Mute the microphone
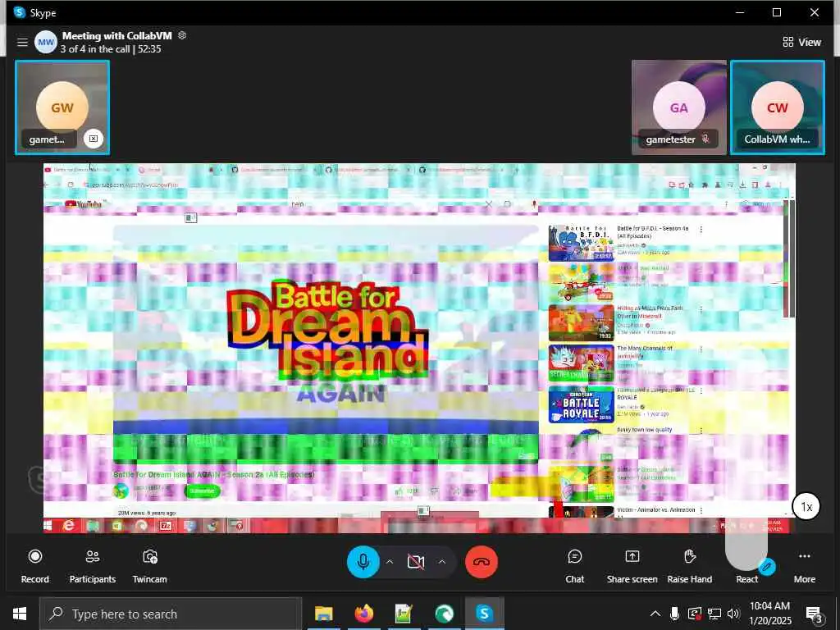Viewport: 840px width, 630px height. point(363,561)
